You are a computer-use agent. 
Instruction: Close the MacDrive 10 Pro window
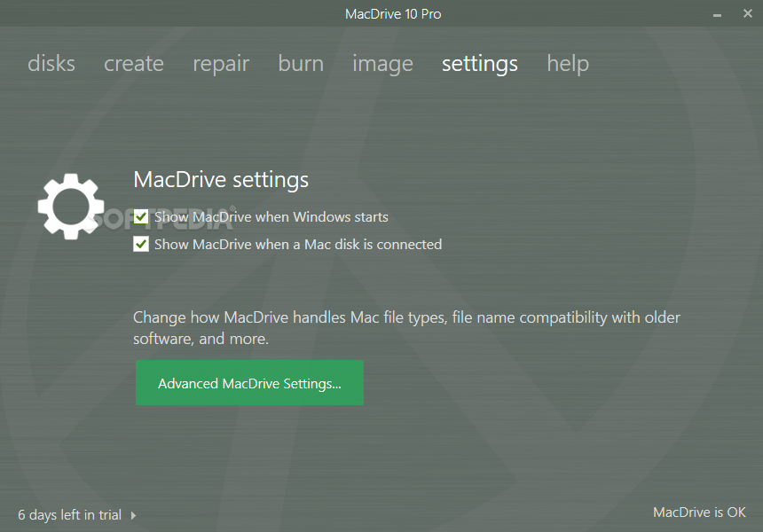[748, 13]
